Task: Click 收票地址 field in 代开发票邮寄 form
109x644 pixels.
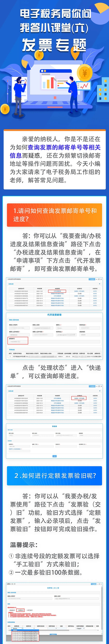Action: (x=66, y=335)
